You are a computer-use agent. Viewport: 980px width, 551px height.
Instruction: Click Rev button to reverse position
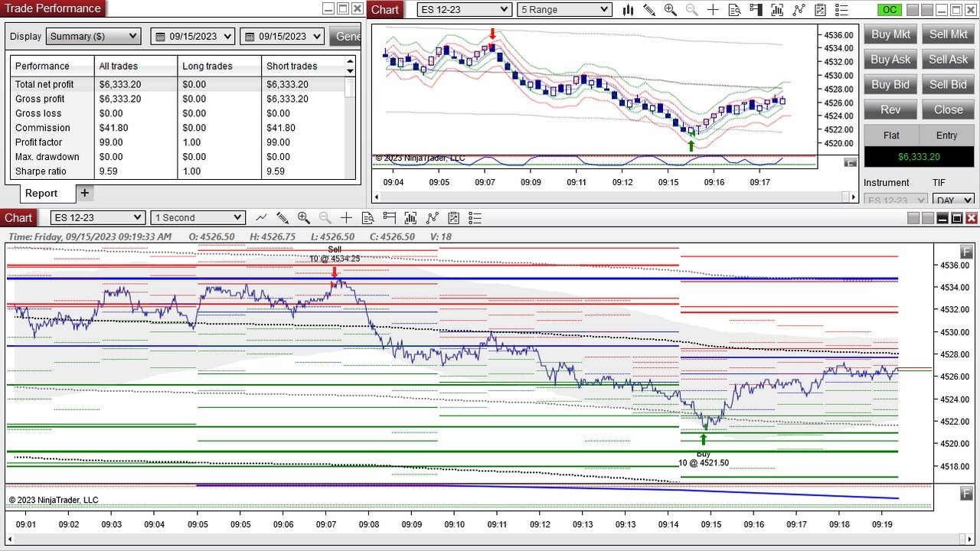pos(890,110)
